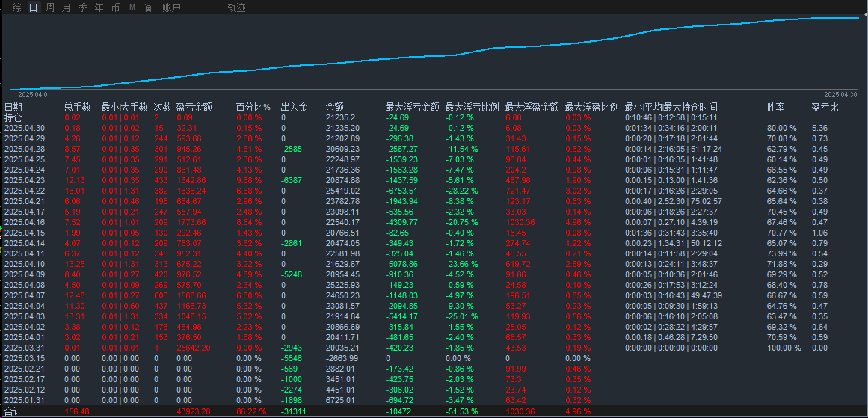Click the 最大浮亏比例 column header
The width and height of the screenshot is (868, 418).
(473, 108)
